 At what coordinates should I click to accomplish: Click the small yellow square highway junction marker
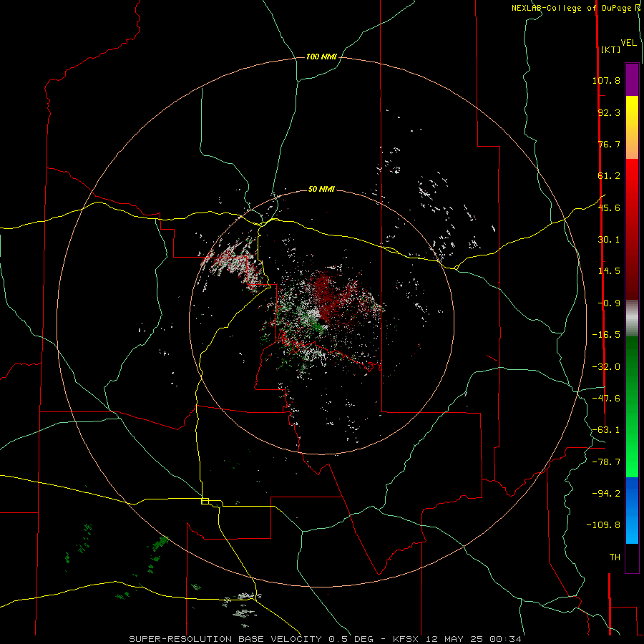205,501
